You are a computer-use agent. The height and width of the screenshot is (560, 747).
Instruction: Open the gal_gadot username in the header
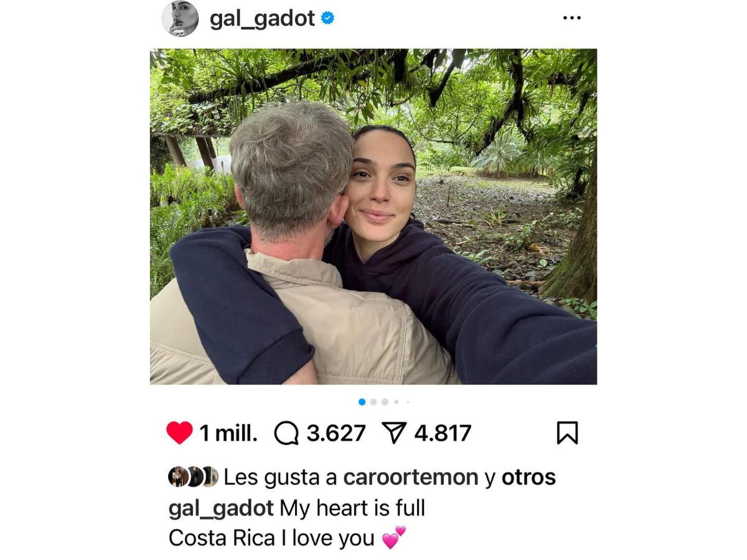(262, 19)
